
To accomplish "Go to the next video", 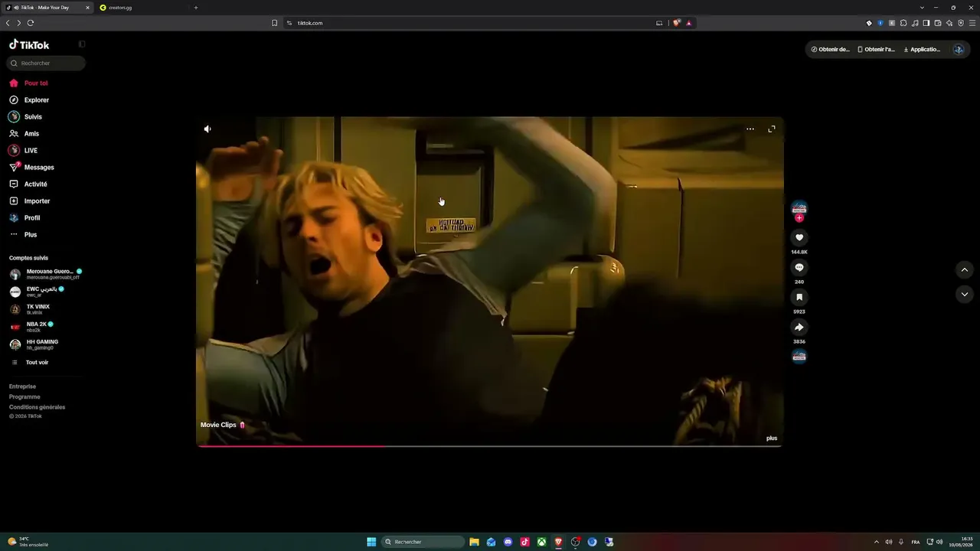I will [965, 295].
